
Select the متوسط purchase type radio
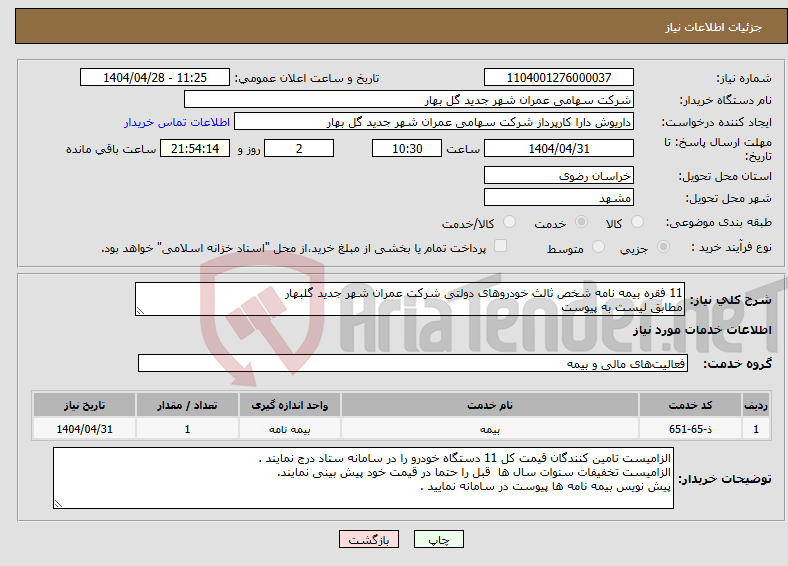point(599,247)
